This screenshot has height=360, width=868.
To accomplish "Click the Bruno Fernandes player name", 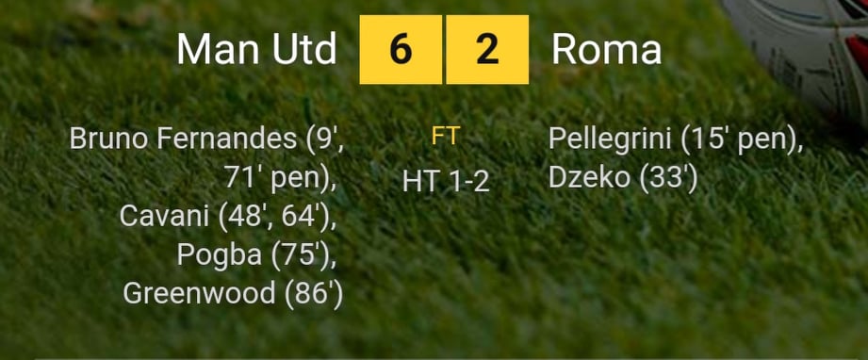I will tap(183, 139).
